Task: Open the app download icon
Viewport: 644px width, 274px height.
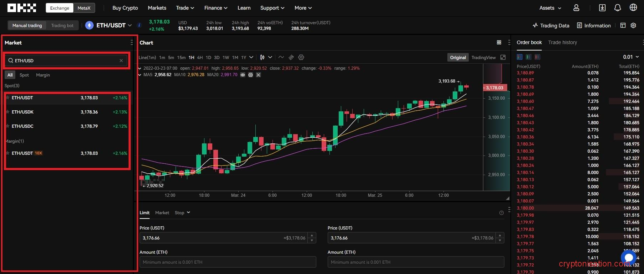Action: 602,8
